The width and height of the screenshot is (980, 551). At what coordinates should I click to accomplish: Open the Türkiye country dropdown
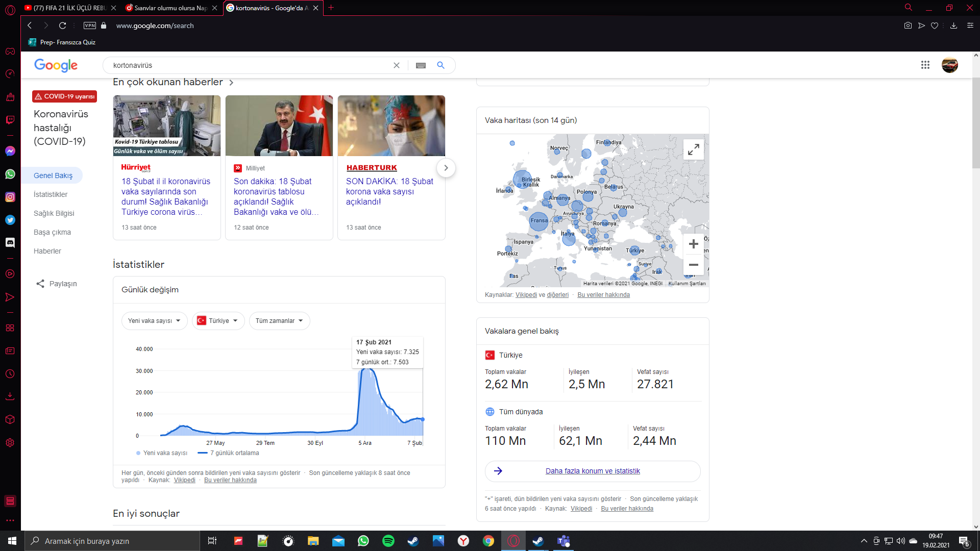pos(218,321)
